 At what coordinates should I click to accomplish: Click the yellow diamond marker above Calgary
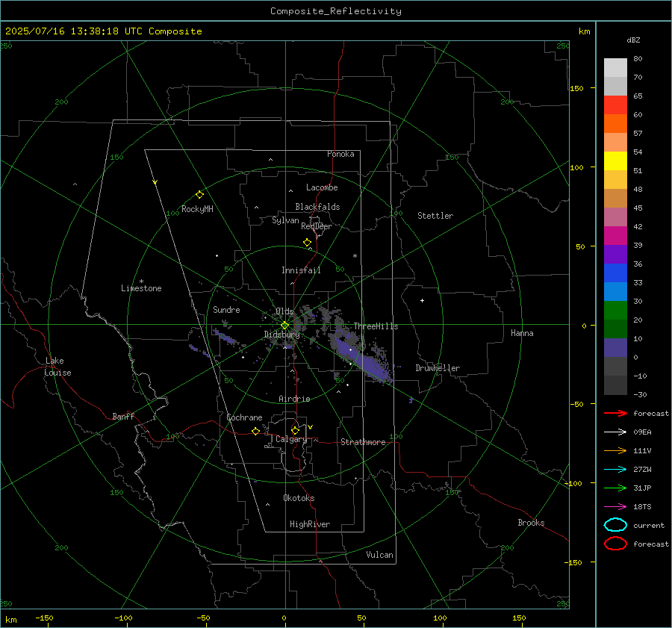point(295,430)
